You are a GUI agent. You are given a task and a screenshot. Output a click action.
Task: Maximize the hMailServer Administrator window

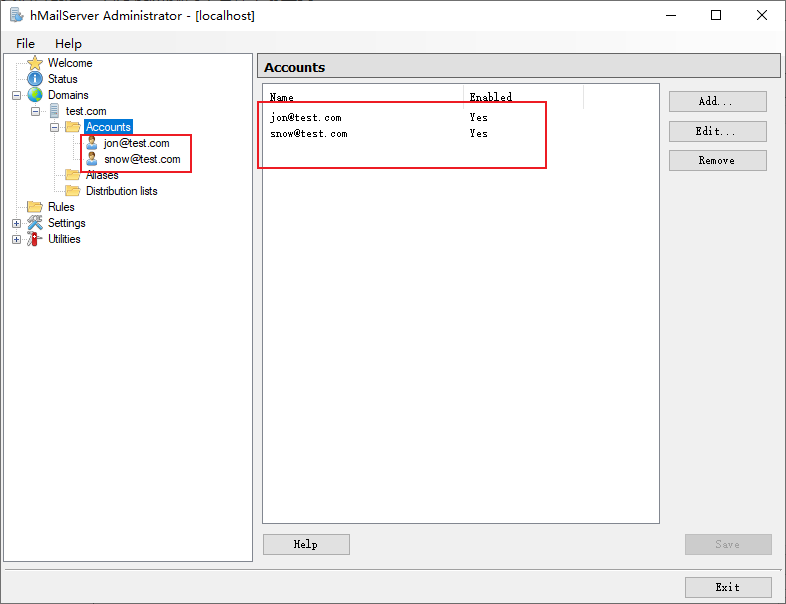[x=716, y=16]
